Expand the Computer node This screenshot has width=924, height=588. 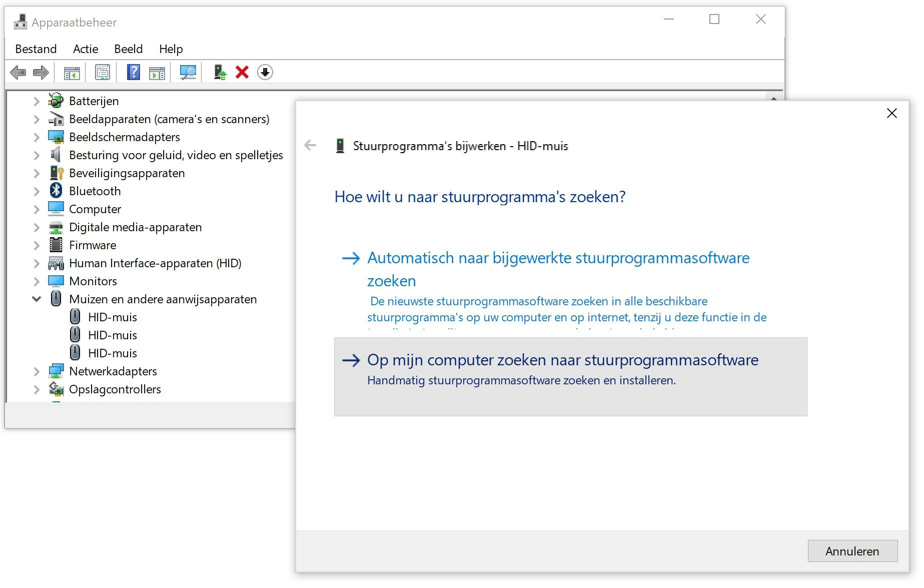(x=36, y=209)
